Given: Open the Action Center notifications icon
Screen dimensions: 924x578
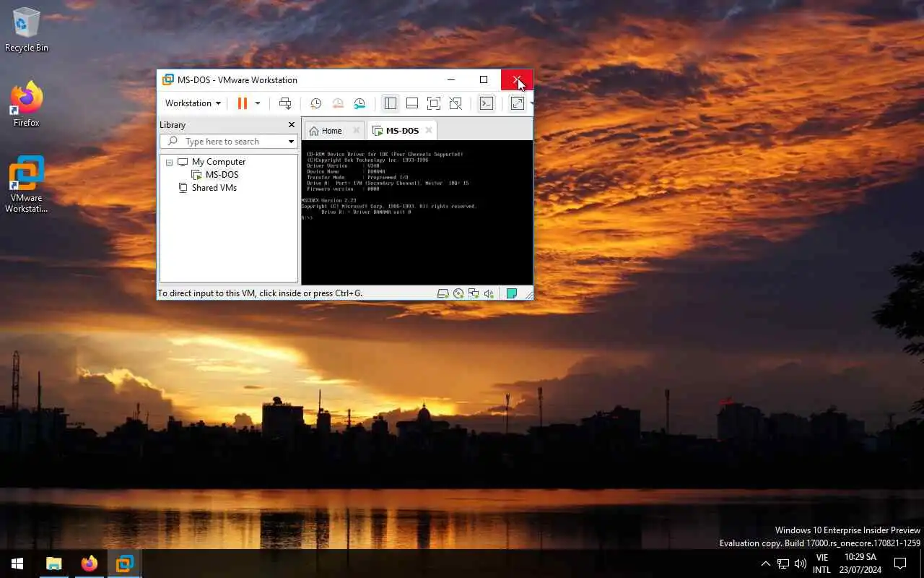Looking at the screenshot, I should tap(900, 564).
